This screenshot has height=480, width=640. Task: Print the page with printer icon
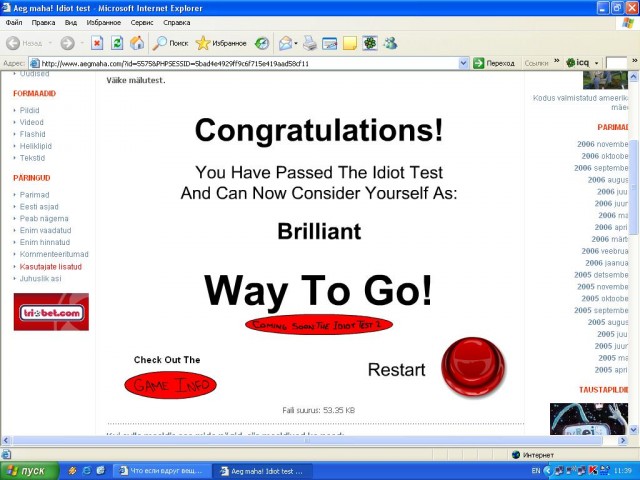point(310,43)
